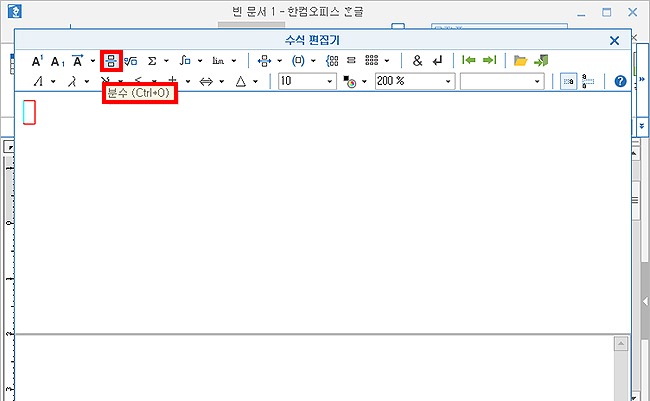650x401 pixels.
Task: Toggle the character-unit area mode button
Action: coord(568,81)
